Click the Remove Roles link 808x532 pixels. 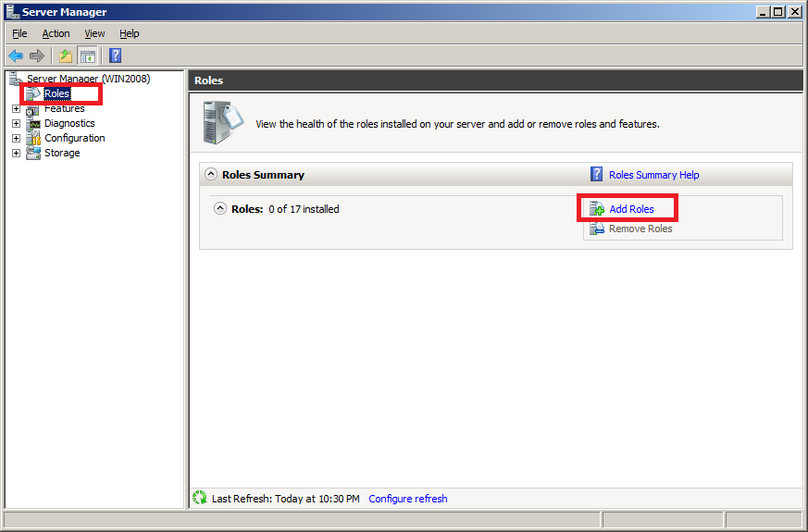coord(640,229)
